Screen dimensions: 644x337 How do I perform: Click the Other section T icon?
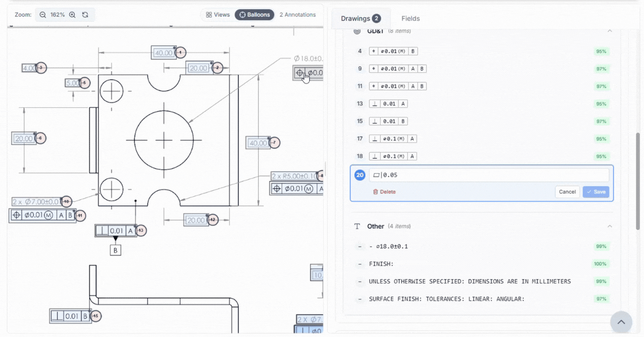click(x=357, y=226)
